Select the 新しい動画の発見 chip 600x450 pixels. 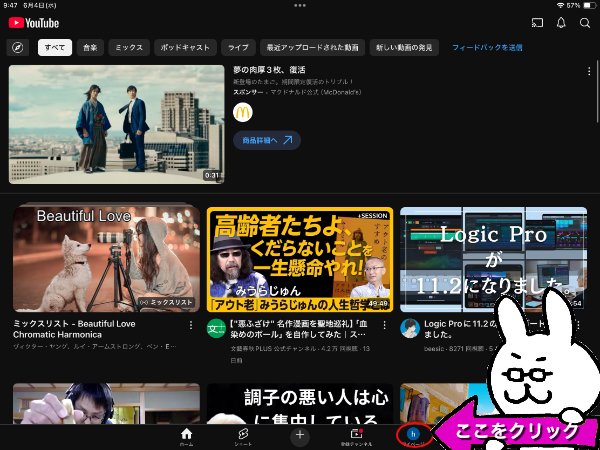[404, 48]
